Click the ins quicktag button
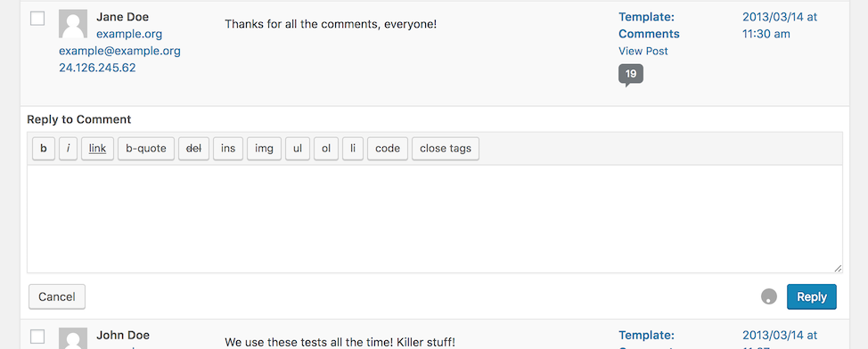 (228, 149)
